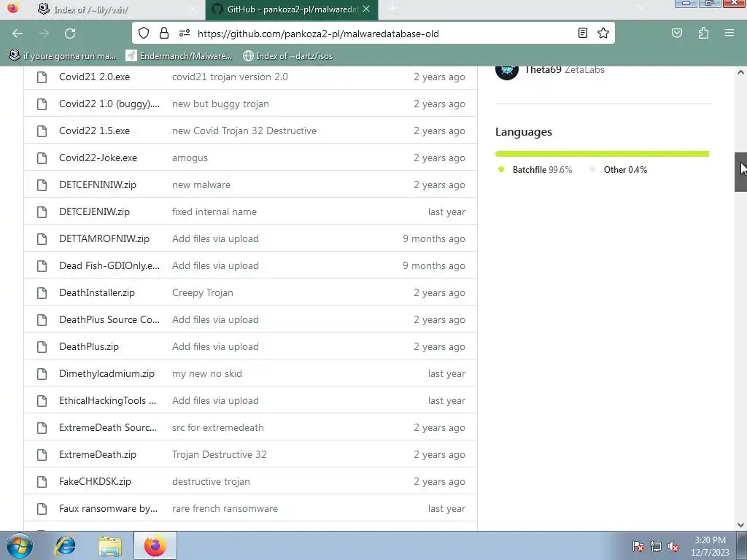Click the file icon beside FakeCHKDSK.zip
Image resolution: width=747 pixels, height=560 pixels.
coord(42,481)
